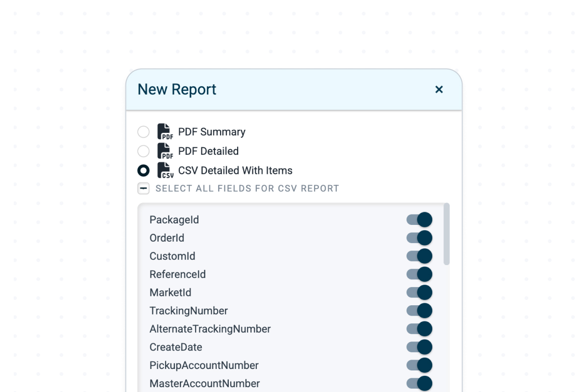This screenshot has width=588, height=392.
Task: Close the New Report dialog
Action: coord(439,90)
